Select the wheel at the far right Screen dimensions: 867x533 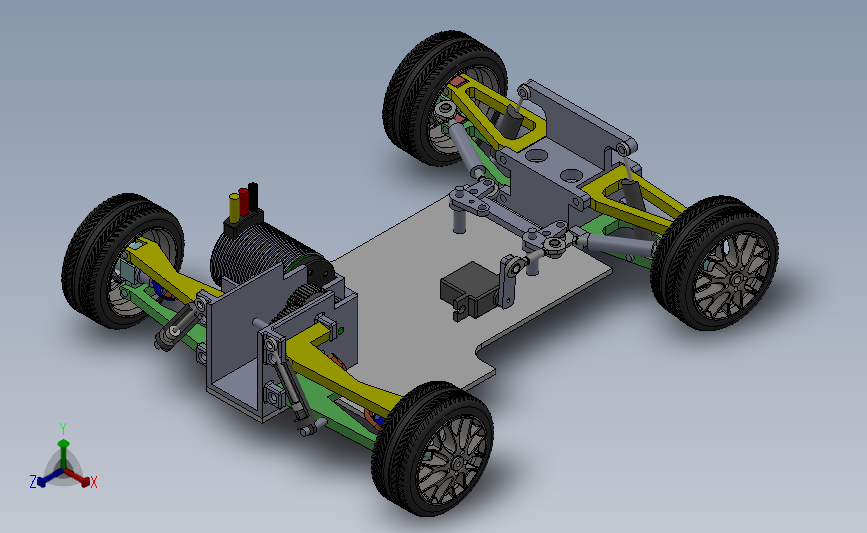(x=714, y=263)
